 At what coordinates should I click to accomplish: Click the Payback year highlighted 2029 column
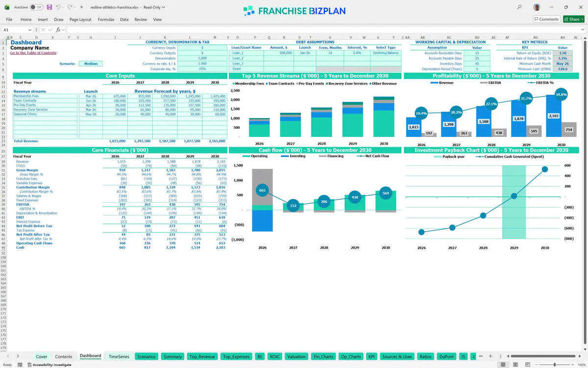514,202
